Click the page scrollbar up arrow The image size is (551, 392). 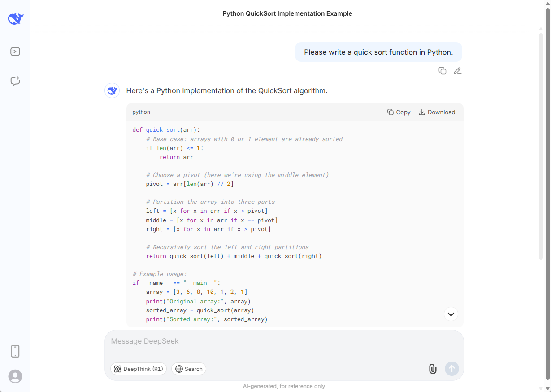(547, 4)
